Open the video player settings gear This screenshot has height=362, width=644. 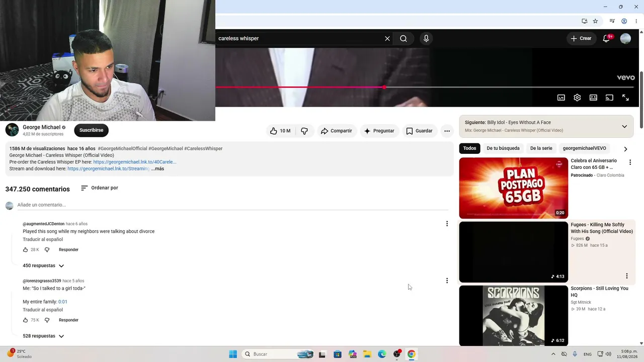point(577,98)
